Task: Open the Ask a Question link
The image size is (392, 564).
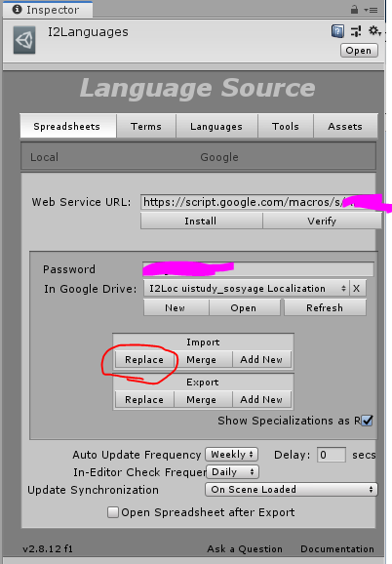Action: point(245,549)
